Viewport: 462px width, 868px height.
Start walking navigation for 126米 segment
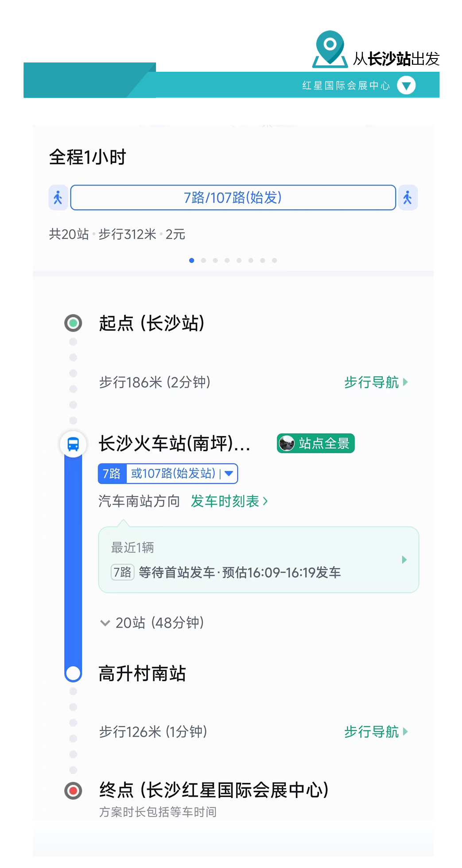[376, 732]
